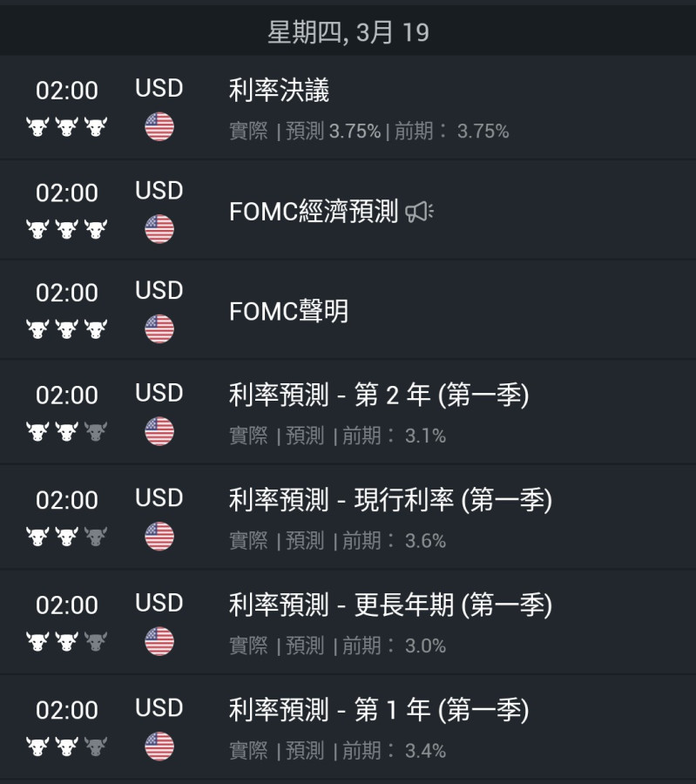Click the US flag in 利率決議 row
This screenshot has width=696, height=784.
pyautogui.click(x=159, y=127)
